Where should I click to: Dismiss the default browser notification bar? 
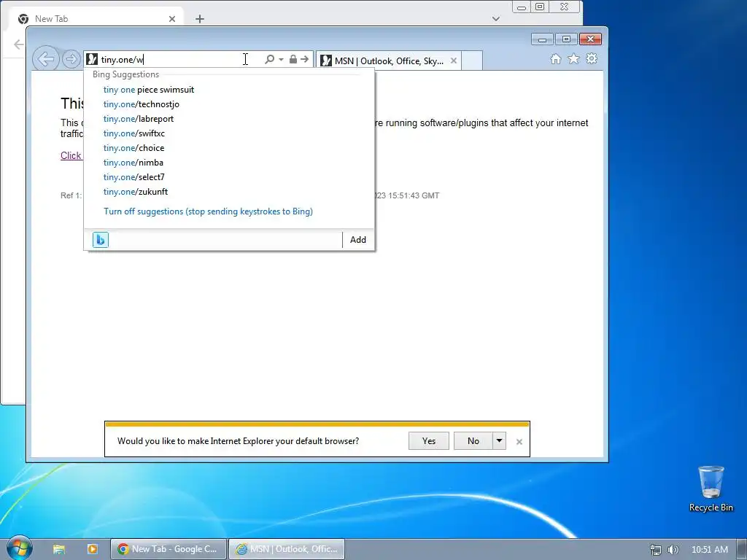pyautogui.click(x=519, y=442)
